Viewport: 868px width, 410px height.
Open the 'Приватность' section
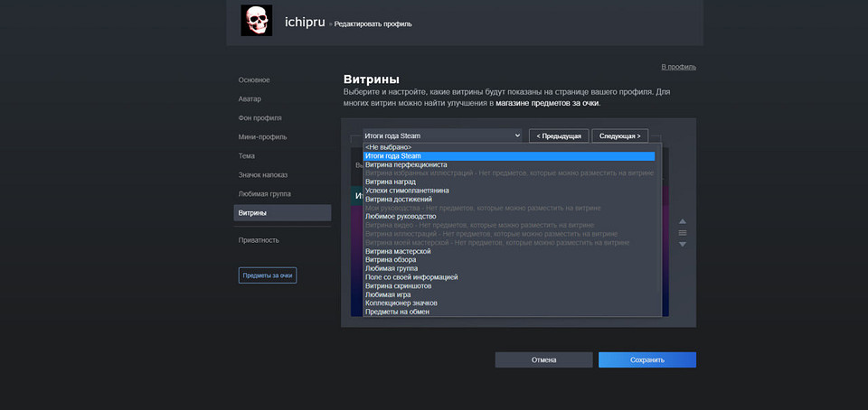[259, 240]
